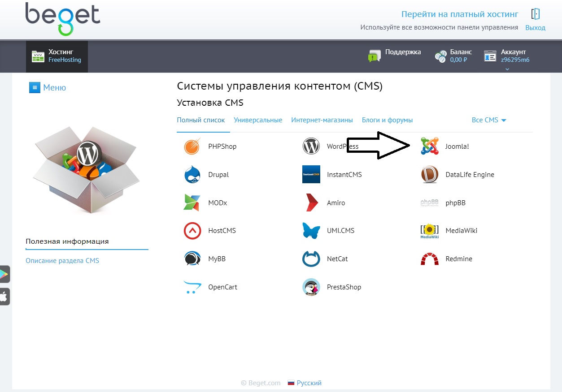This screenshot has width=562, height=392.
Task: Click the Аккаунт z96295m6 label
Action: pos(515,56)
